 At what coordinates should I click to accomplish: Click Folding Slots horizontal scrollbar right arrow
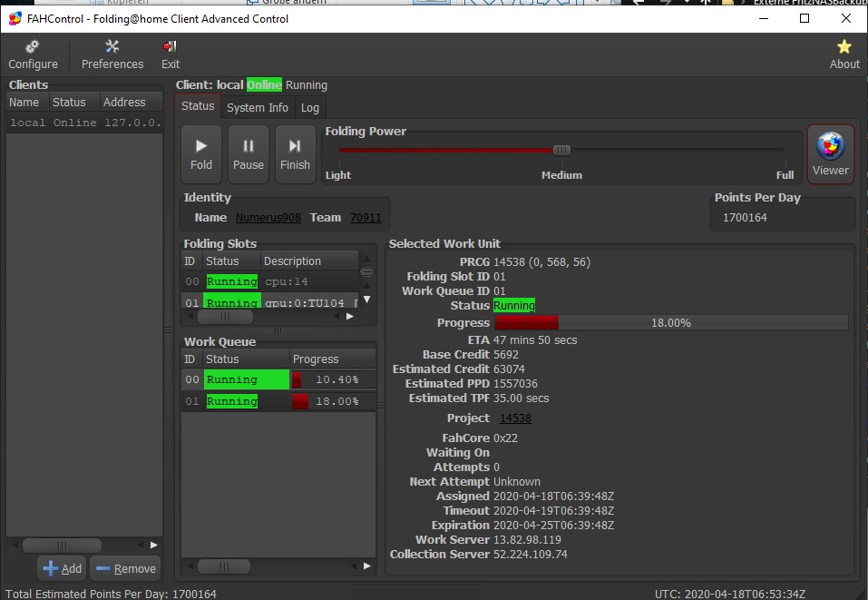[x=349, y=317]
